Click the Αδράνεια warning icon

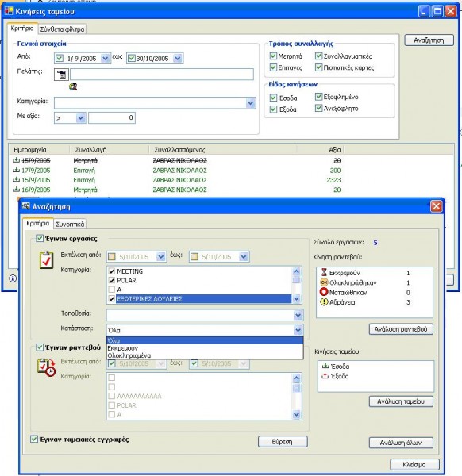(324, 301)
